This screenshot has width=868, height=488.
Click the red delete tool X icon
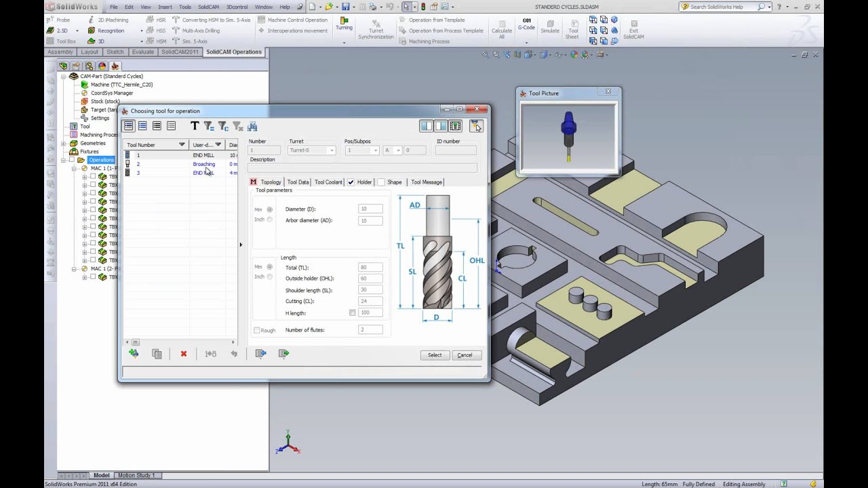(183, 354)
